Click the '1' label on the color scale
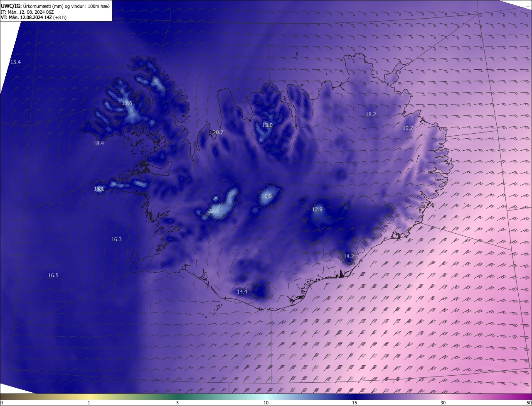 point(89,403)
